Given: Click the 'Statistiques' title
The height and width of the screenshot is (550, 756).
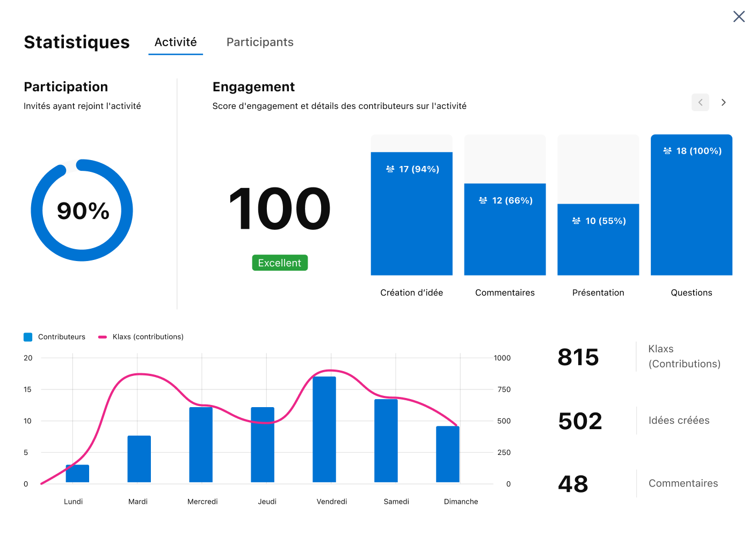Looking at the screenshot, I should point(77,42).
